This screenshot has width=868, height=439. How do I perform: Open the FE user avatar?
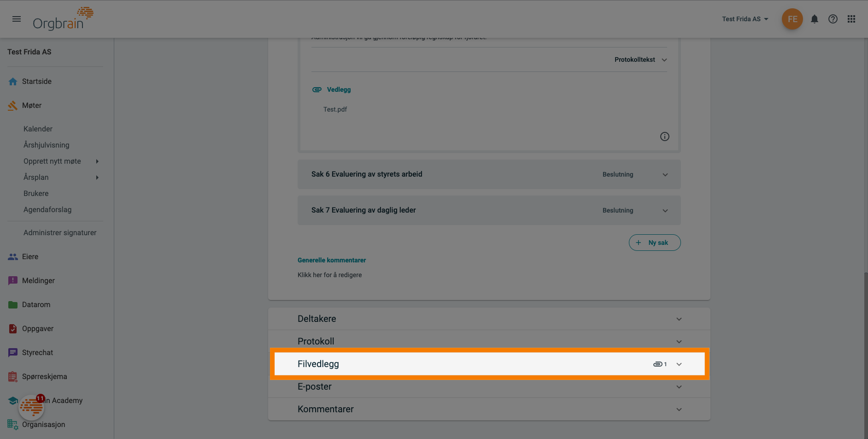pyautogui.click(x=792, y=19)
